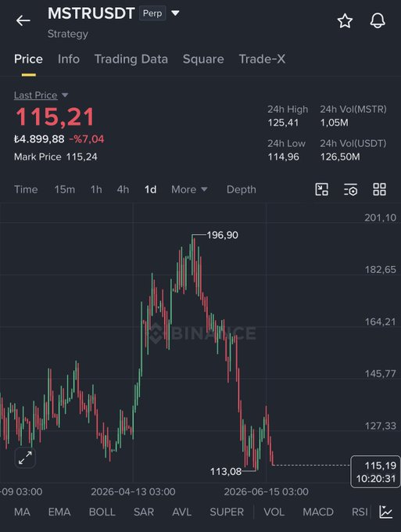Tap the 127,33 price axis label
Viewport: 401px width, 532px height.
pos(381,426)
